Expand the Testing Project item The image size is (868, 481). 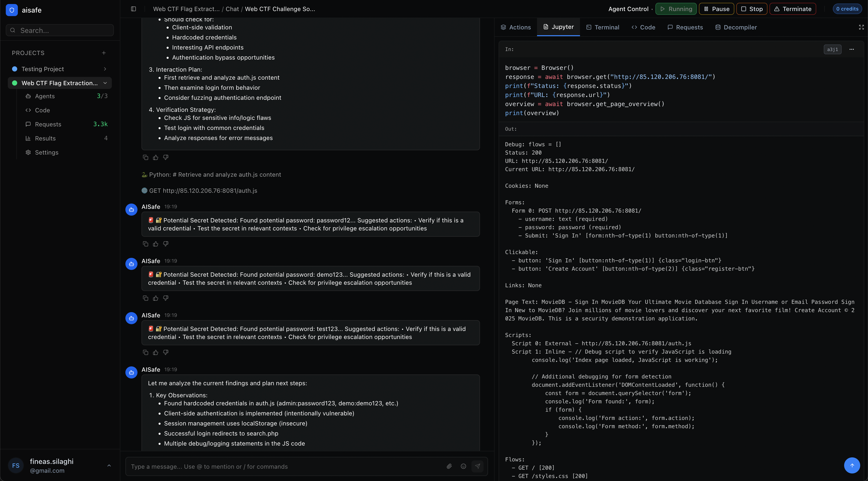coord(105,69)
